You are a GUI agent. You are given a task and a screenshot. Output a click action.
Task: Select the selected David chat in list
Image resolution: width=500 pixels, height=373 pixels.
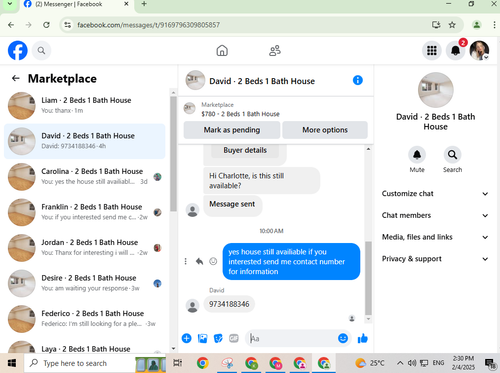coord(85,141)
